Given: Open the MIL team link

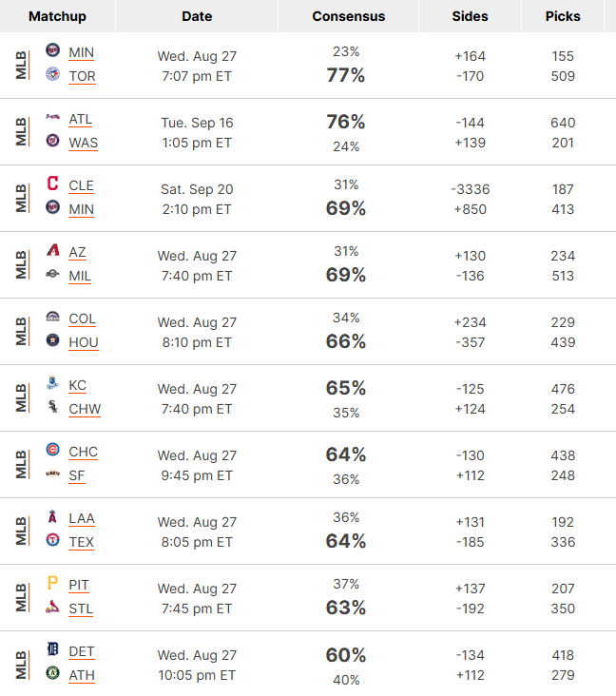Looking at the screenshot, I should [80, 276].
